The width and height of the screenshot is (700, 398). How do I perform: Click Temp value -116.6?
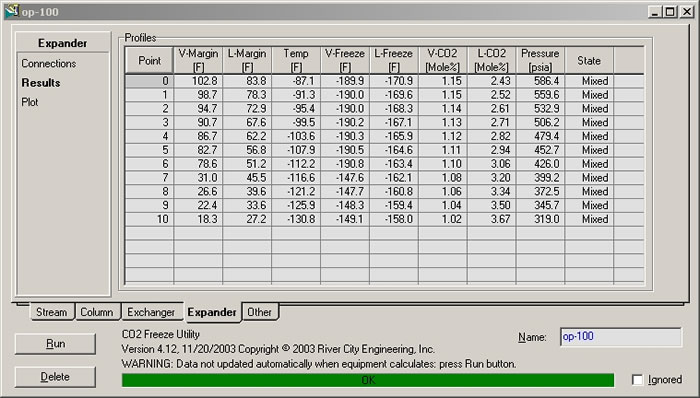click(x=296, y=178)
